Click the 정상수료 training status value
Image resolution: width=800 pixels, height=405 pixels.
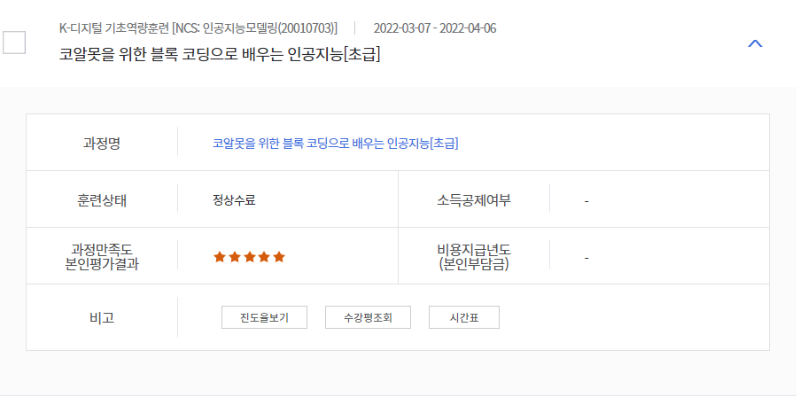pyautogui.click(x=234, y=200)
